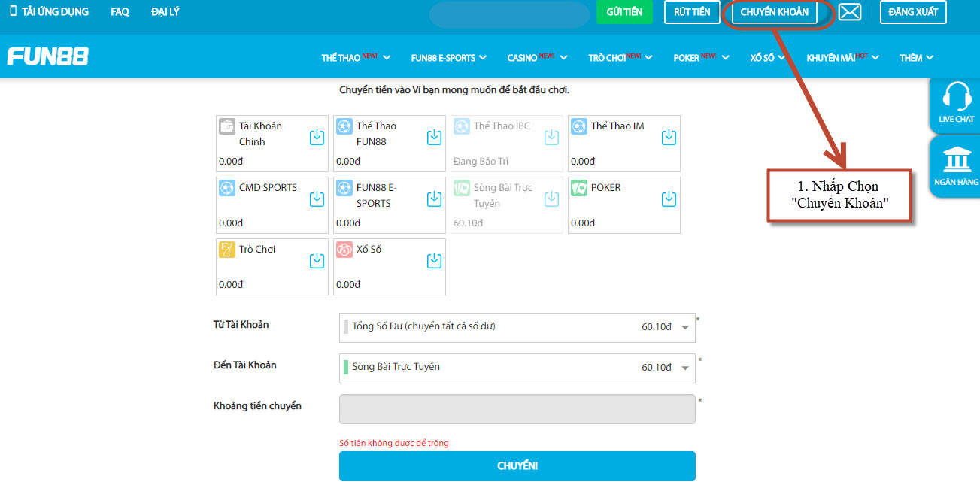Viewport: 980px width, 494px height.
Task: Click transfer-in icon for Sòng Bài Trực Tuyến
Action: click(x=552, y=199)
